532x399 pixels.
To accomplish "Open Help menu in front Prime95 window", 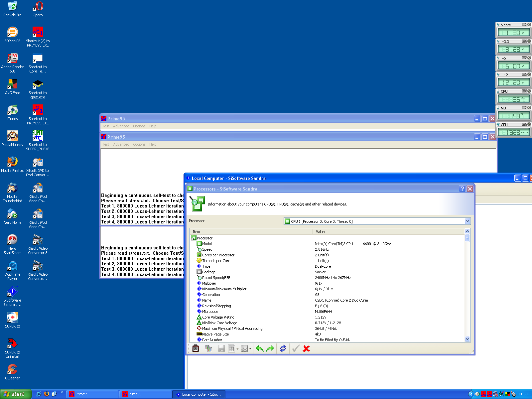I will [x=153, y=144].
